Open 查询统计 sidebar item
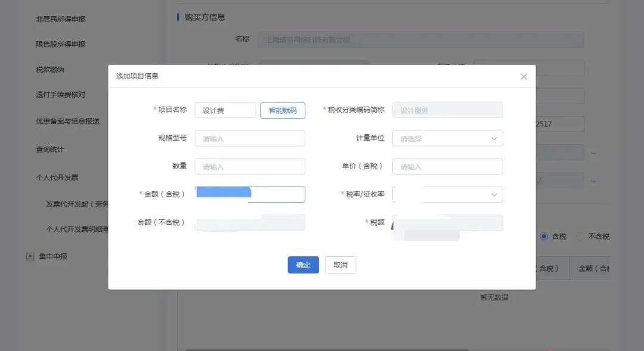The width and height of the screenshot is (644, 351). pos(50,150)
